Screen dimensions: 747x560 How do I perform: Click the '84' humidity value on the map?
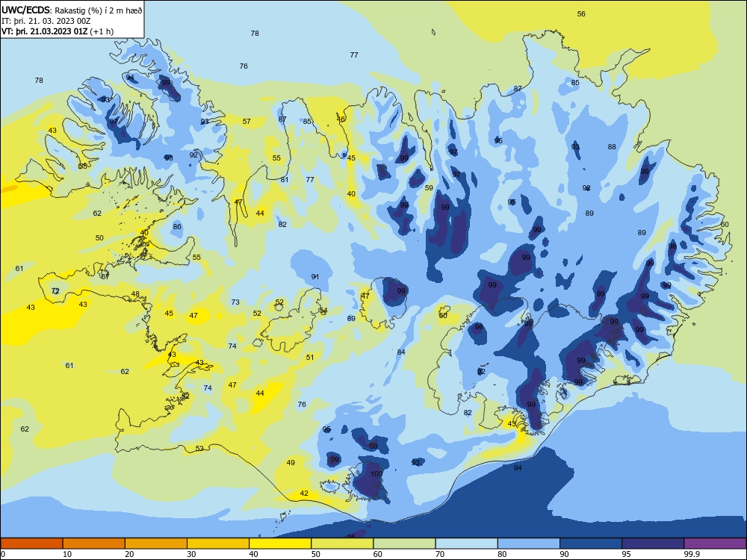[401, 352]
